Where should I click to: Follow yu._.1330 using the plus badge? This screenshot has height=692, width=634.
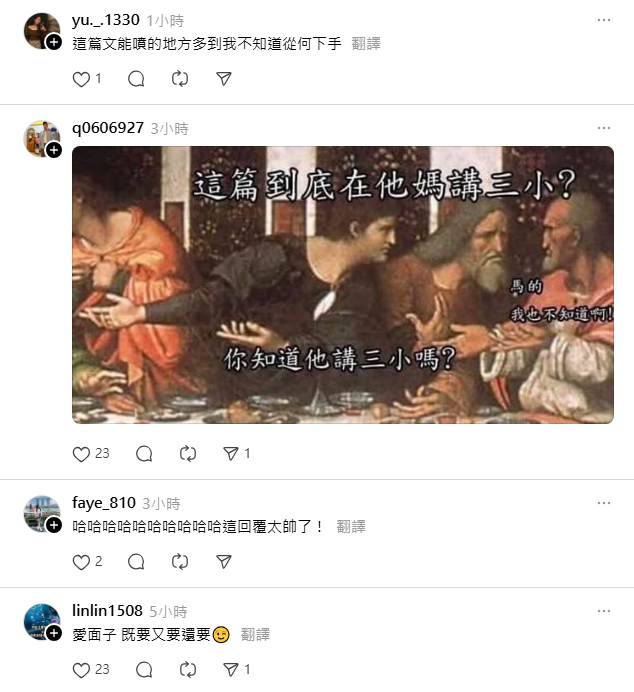pyautogui.click(x=54, y=42)
